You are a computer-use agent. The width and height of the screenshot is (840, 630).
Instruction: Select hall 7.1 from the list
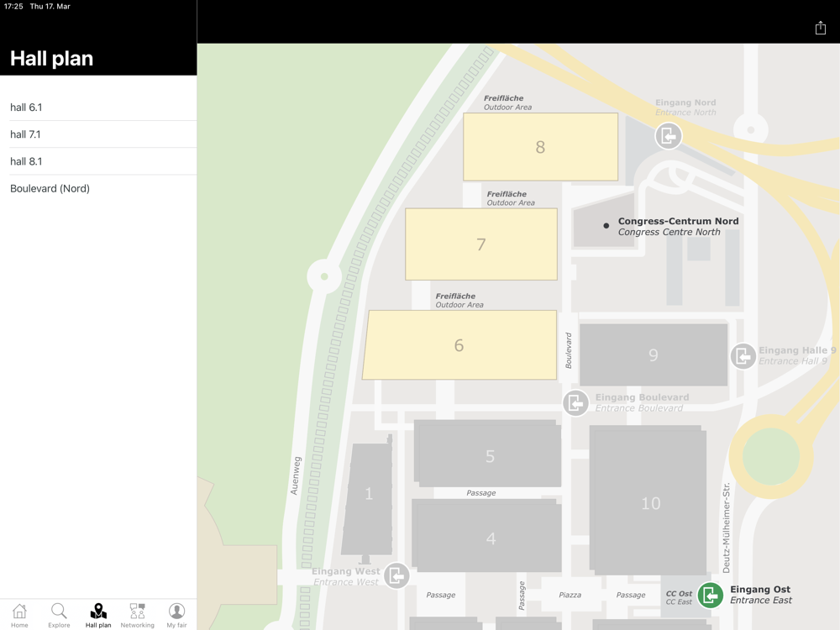(x=98, y=134)
